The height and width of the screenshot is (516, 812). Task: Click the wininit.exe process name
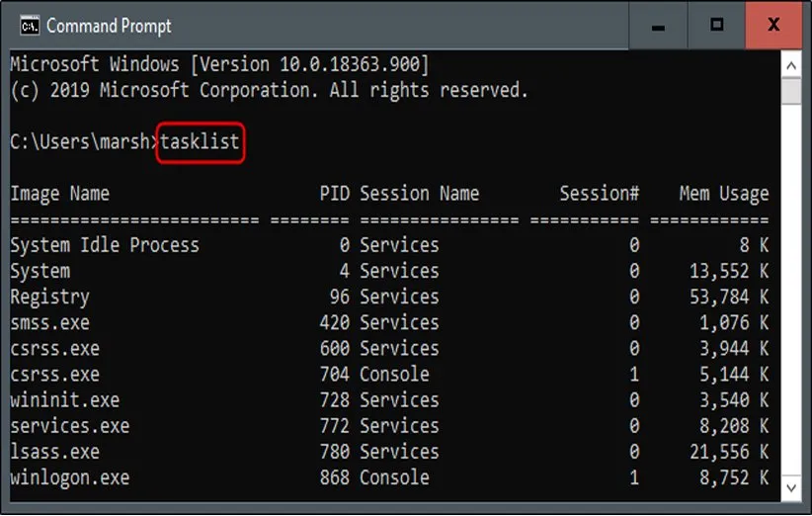click(x=64, y=400)
